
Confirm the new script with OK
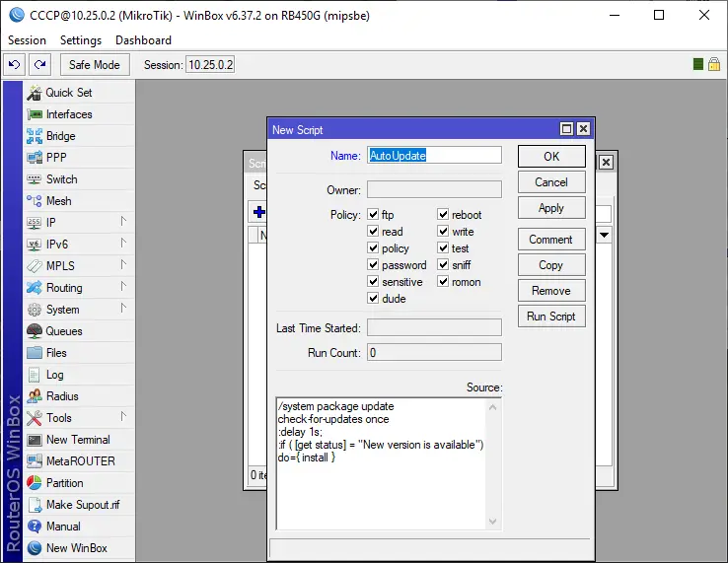(x=551, y=157)
